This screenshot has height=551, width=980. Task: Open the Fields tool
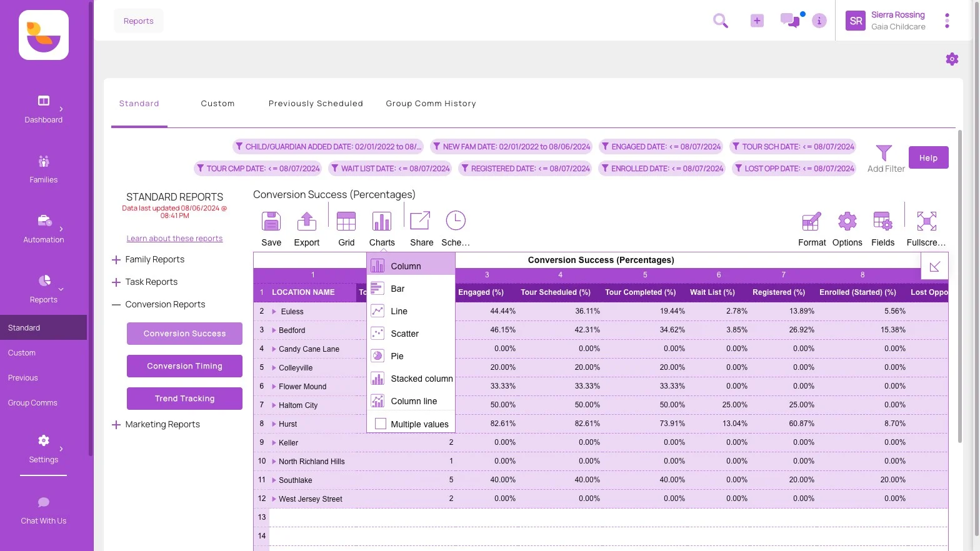[883, 221]
